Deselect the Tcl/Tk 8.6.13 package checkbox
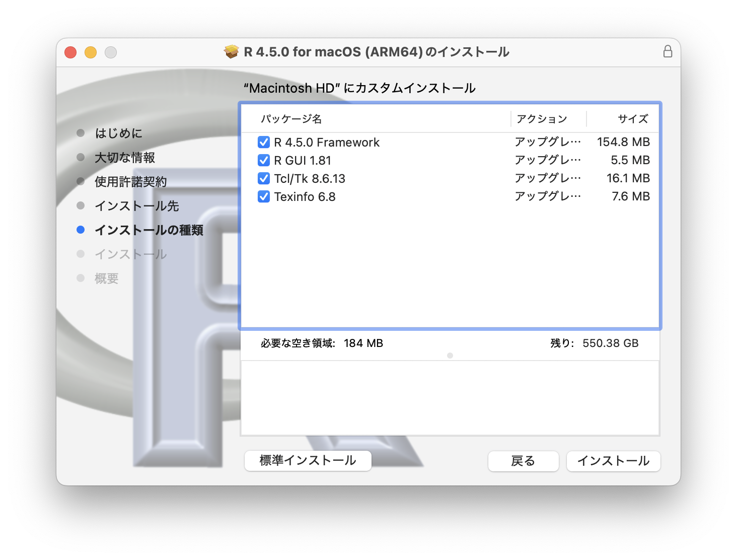The width and height of the screenshot is (737, 560). coord(264,179)
